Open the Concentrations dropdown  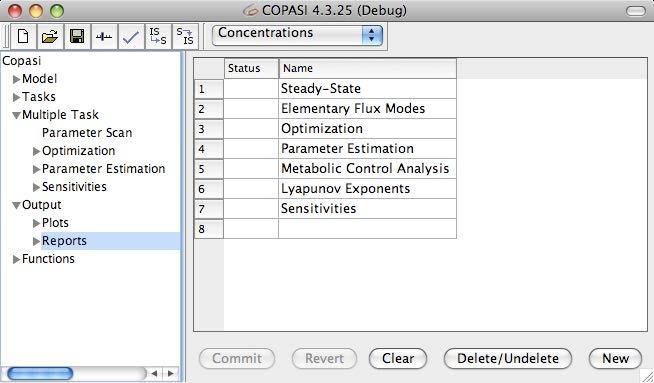click(x=297, y=35)
